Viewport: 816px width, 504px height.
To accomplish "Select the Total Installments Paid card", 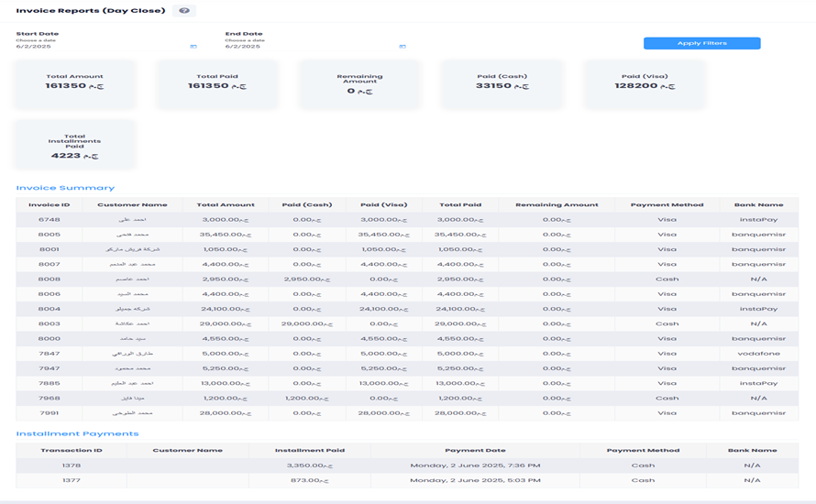I will (x=74, y=144).
